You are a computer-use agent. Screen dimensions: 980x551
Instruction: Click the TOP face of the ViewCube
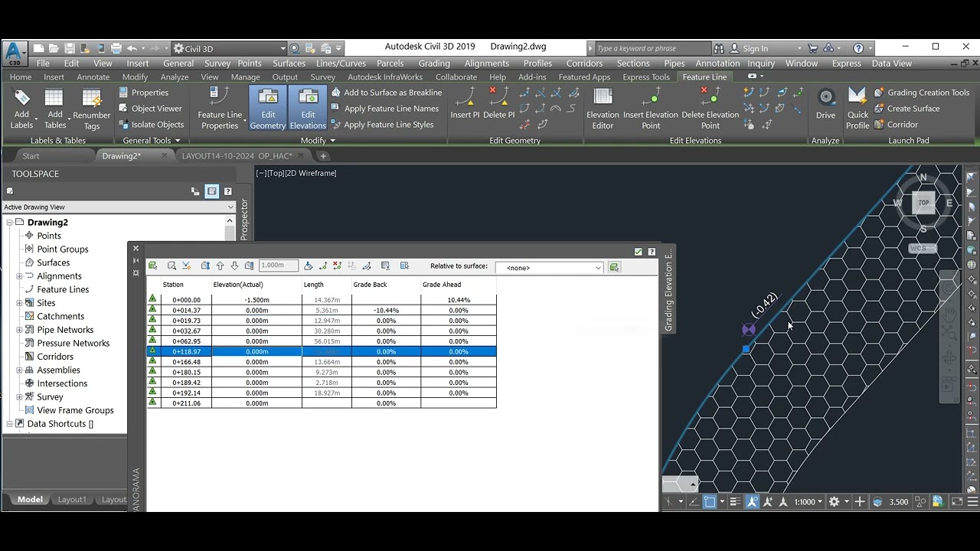(x=923, y=203)
